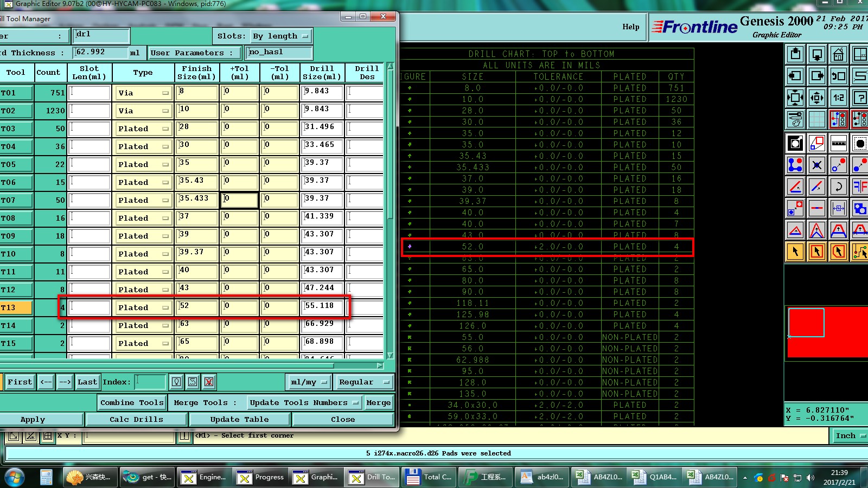Click the traffic-light with blue/red nodes icon

tap(839, 119)
